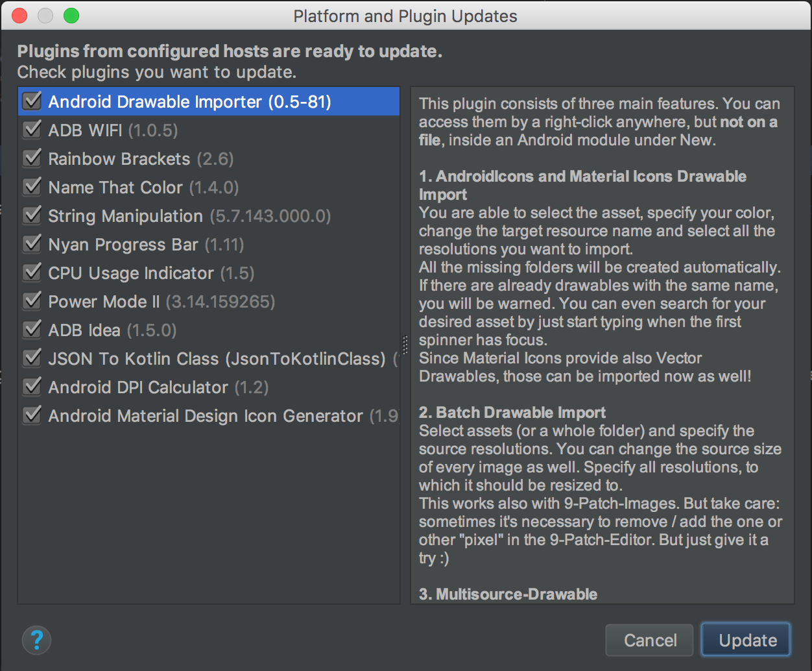
Task: Uncheck the Android Drawable Importer checkbox
Action: (32, 101)
